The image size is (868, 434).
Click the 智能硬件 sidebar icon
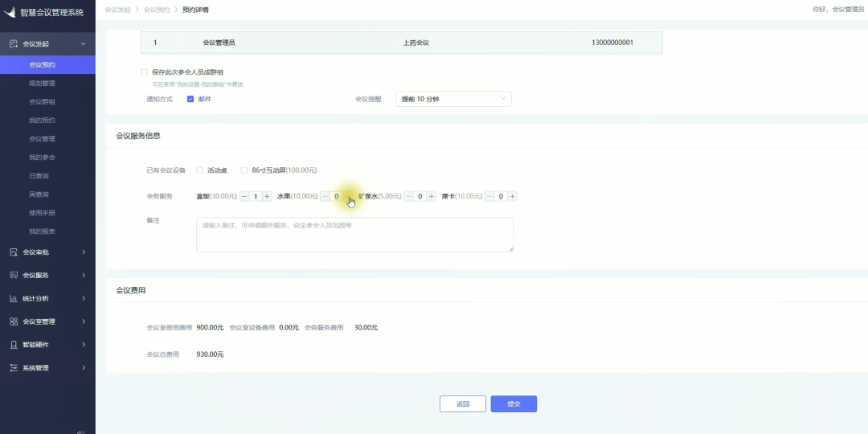click(14, 344)
